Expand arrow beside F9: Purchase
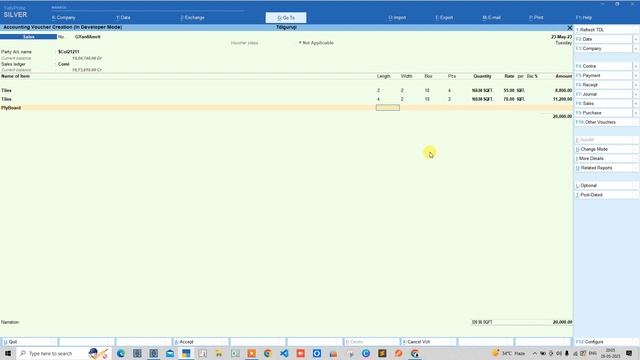Screen dimensions: 640x360 click(x=636, y=113)
